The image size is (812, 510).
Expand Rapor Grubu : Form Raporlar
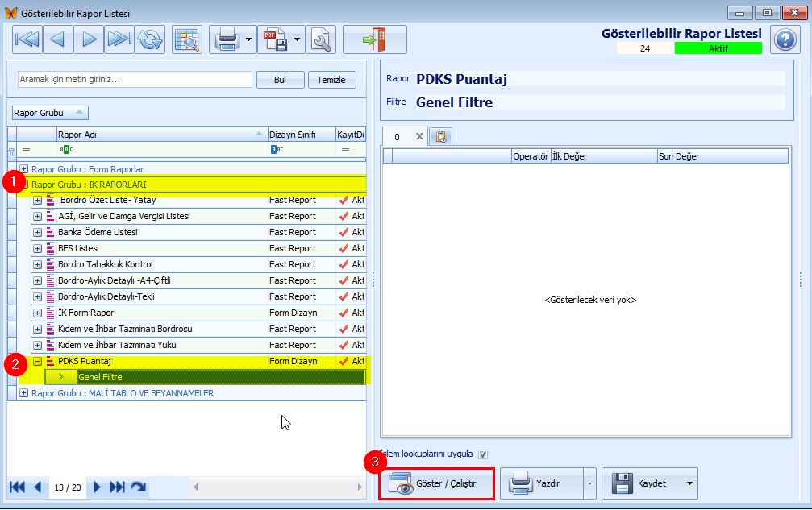tap(24, 169)
